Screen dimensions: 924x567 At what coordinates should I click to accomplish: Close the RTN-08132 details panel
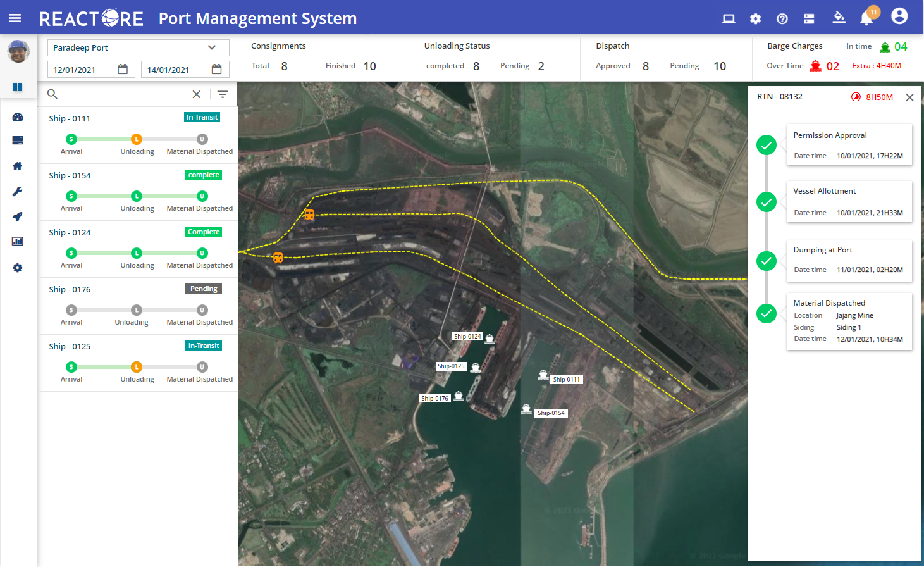[910, 97]
